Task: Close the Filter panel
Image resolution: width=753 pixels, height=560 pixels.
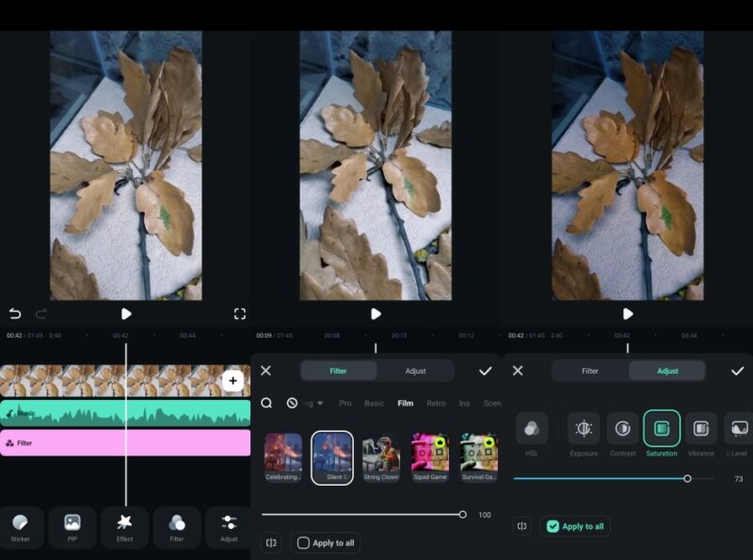Action: pyautogui.click(x=266, y=371)
